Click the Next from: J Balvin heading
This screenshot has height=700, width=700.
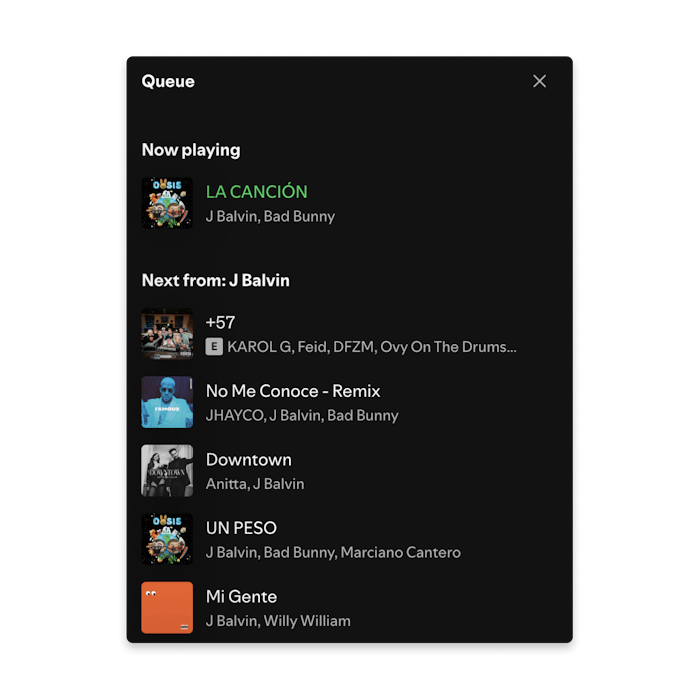(216, 280)
